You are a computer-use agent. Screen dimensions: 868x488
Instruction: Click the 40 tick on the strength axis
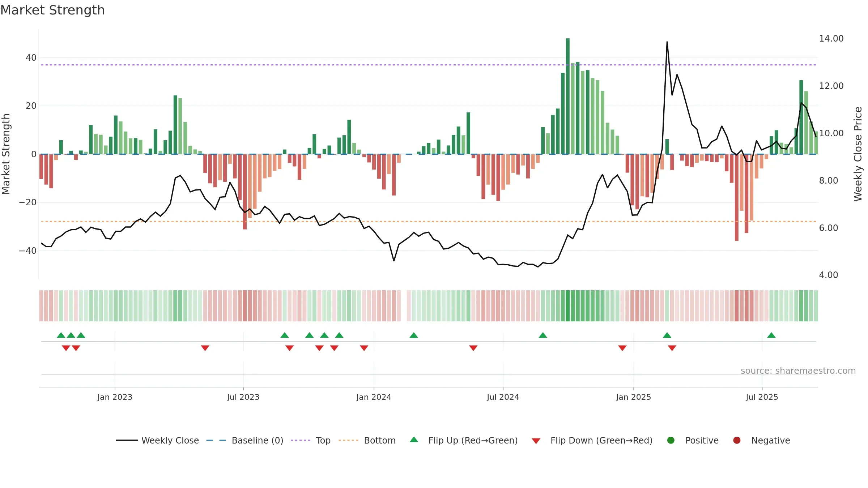coord(31,58)
